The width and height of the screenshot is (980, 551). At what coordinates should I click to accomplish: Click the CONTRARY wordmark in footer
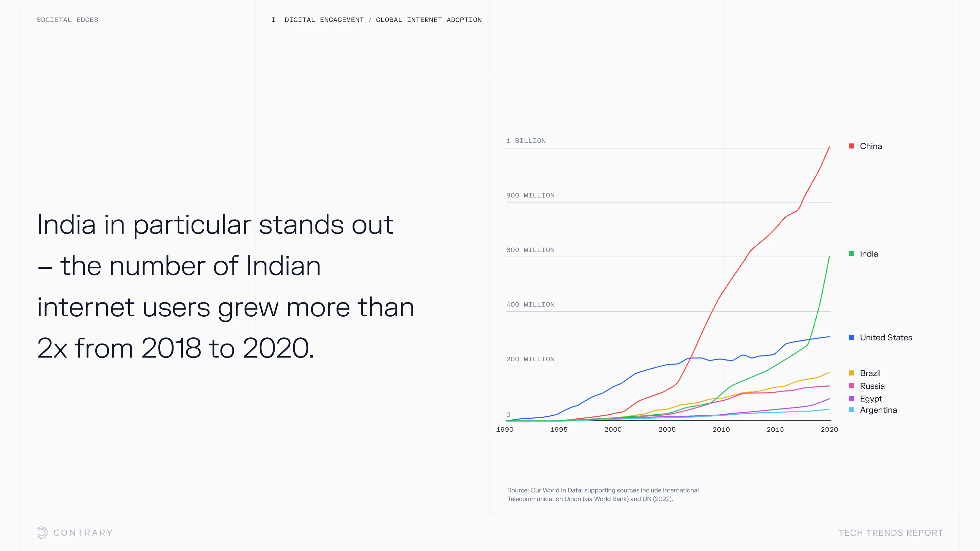tap(83, 533)
